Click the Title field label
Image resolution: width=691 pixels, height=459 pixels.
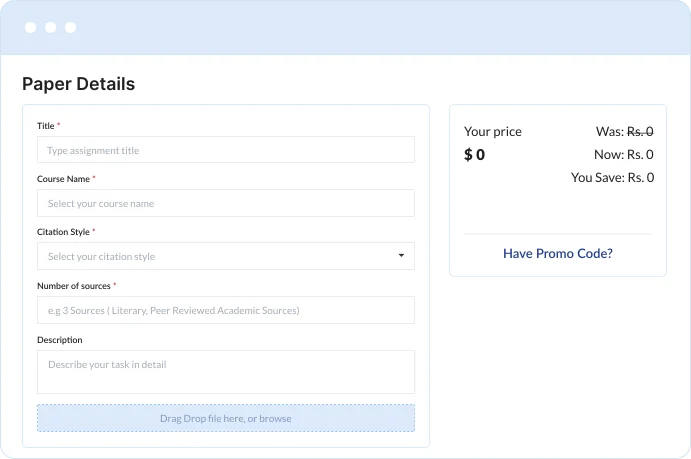tap(45, 126)
